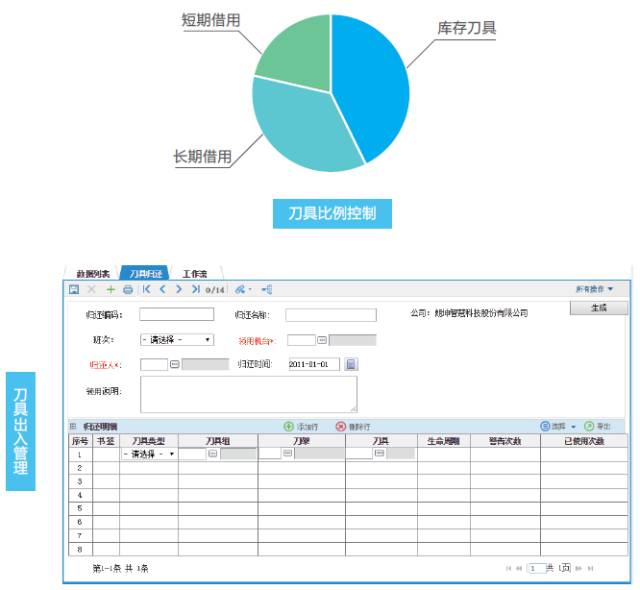Screen dimensions: 640x590
Task: Open the 刀具组 lookup button in row 1
Action: [x=213, y=453]
